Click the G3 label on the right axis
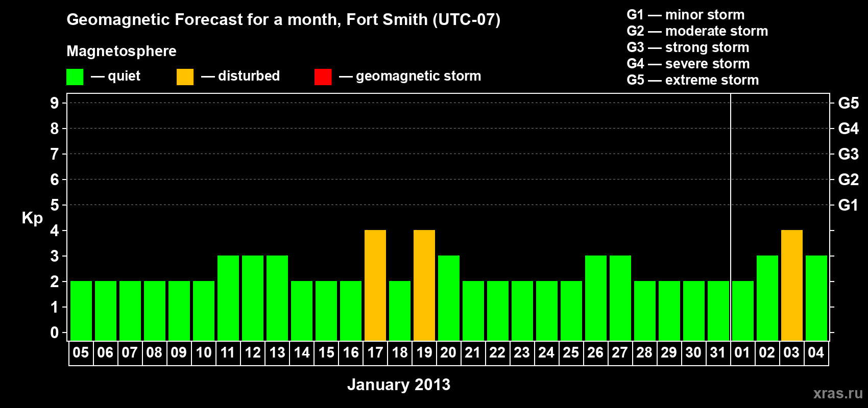The image size is (868, 408). coord(849,154)
